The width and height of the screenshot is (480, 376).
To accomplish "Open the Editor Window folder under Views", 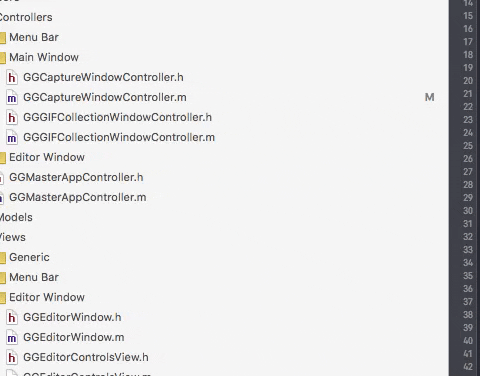I will 47,297.
